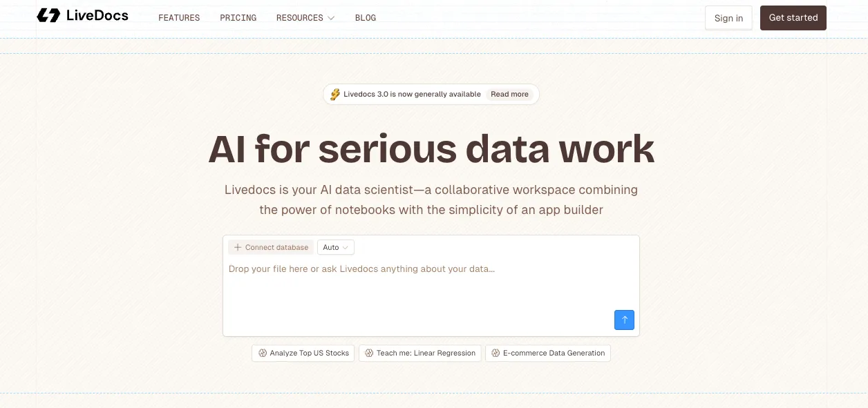The width and height of the screenshot is (868, 408).
Task: Click the Get started button
Action: point(793,18)
